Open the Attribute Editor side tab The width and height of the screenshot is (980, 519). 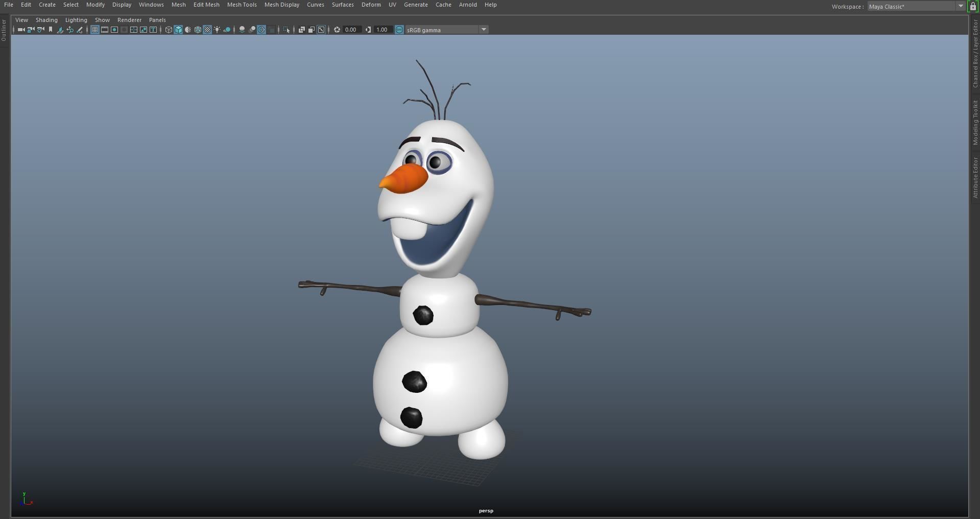coord(975,178)
